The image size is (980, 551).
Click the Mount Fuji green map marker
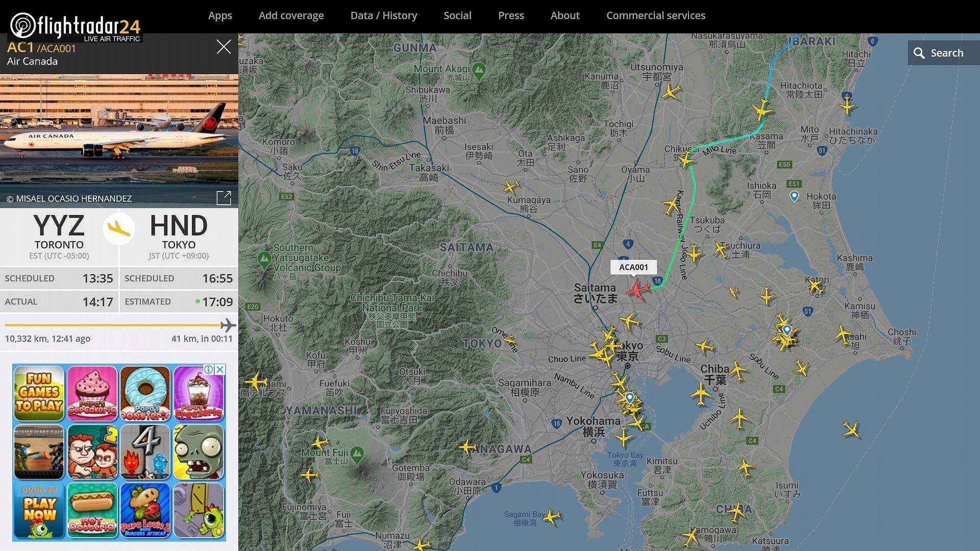(x=357, y=455)
